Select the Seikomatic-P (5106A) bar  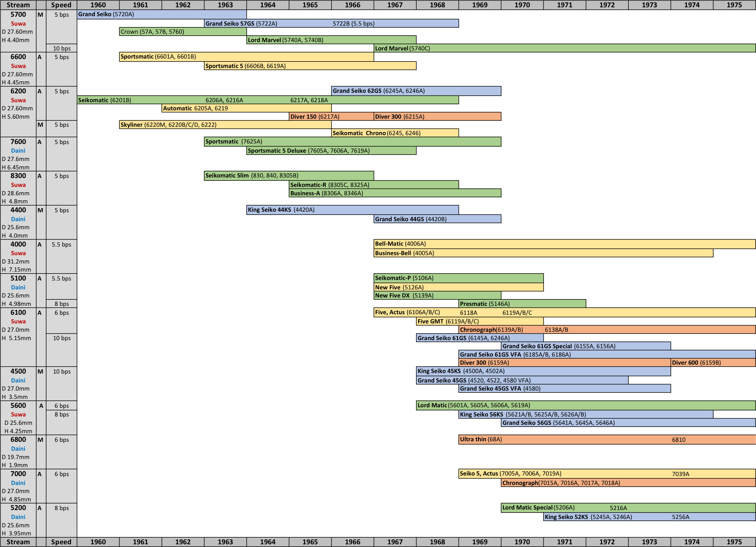(459, 278)
